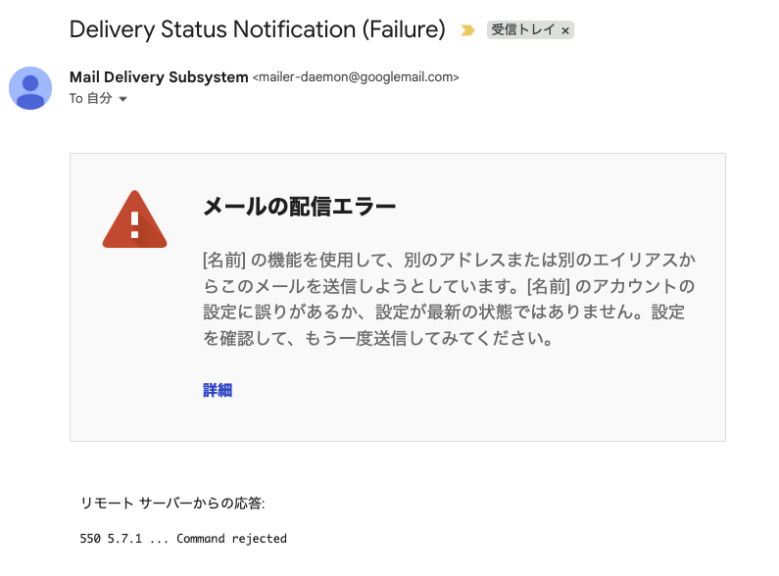Screen dimensions: 779x576
Task: Click the sender name Mail Delivery Subsystem
Action: [x=158, y=77]
